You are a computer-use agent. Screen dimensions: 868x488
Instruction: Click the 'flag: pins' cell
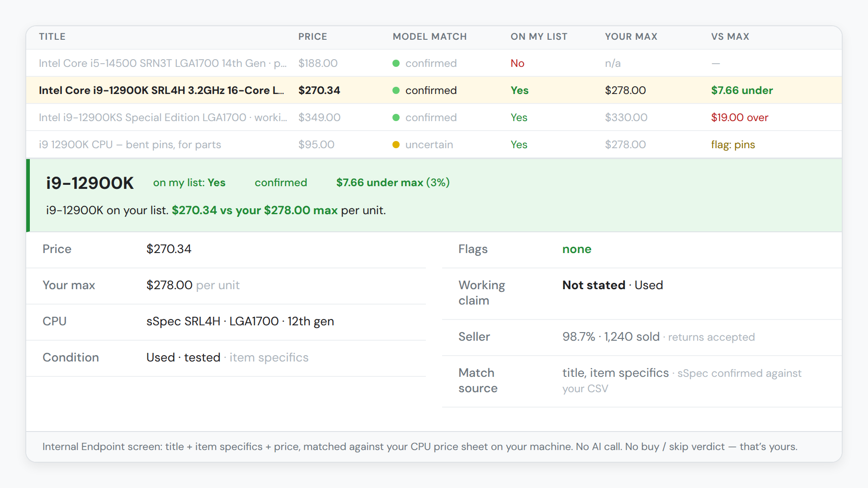[x=733, y=145]
